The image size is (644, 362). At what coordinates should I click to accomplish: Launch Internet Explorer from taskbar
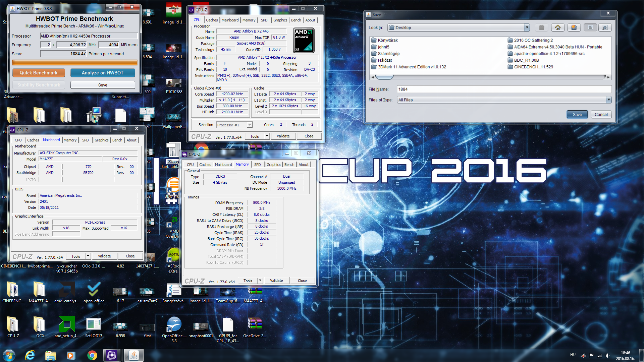coord(30,355)
